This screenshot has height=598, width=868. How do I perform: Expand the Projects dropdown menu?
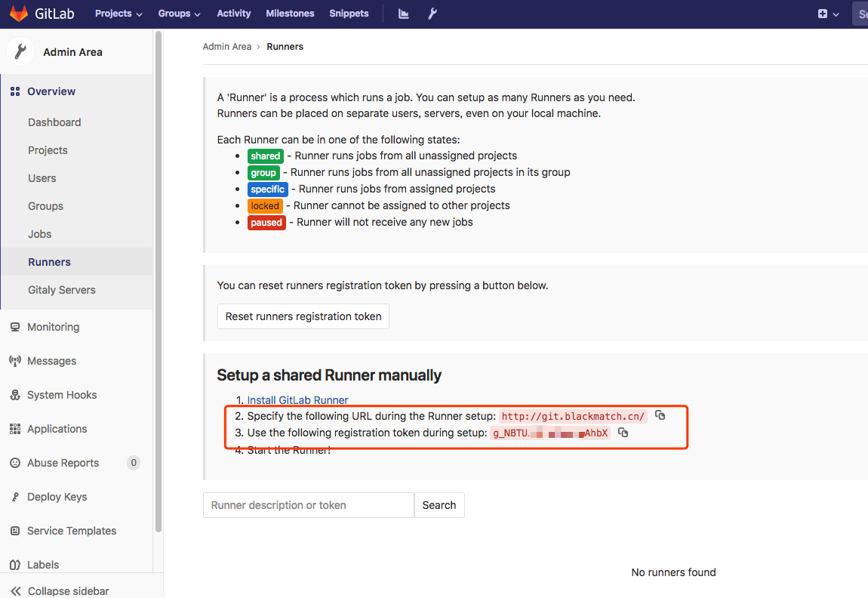[119, 14]
